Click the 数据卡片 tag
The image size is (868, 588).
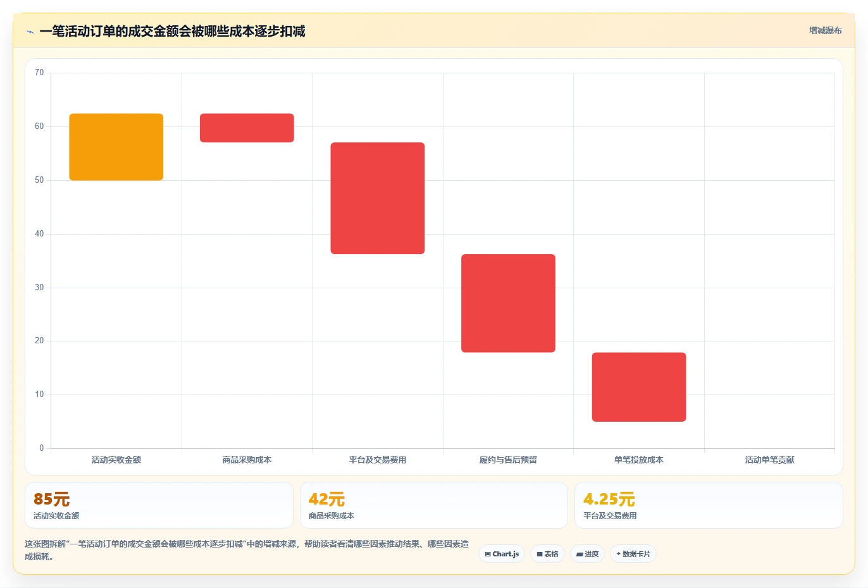633,554
